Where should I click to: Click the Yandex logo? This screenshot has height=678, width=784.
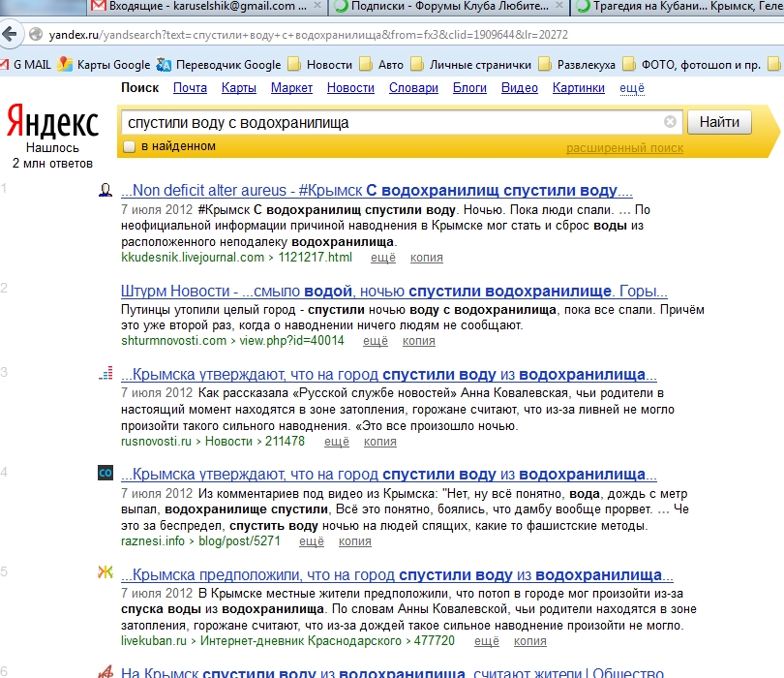(52, 122)
